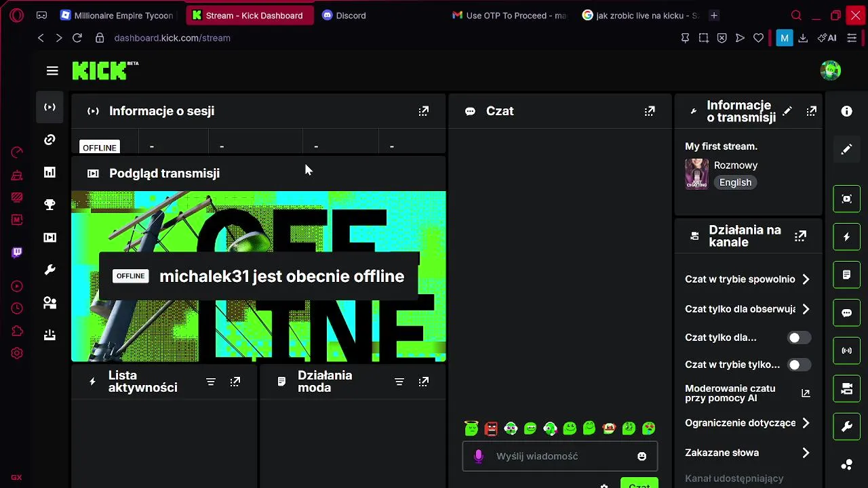
Task: Click the Rozmowy category name
Action: point(736,165)
